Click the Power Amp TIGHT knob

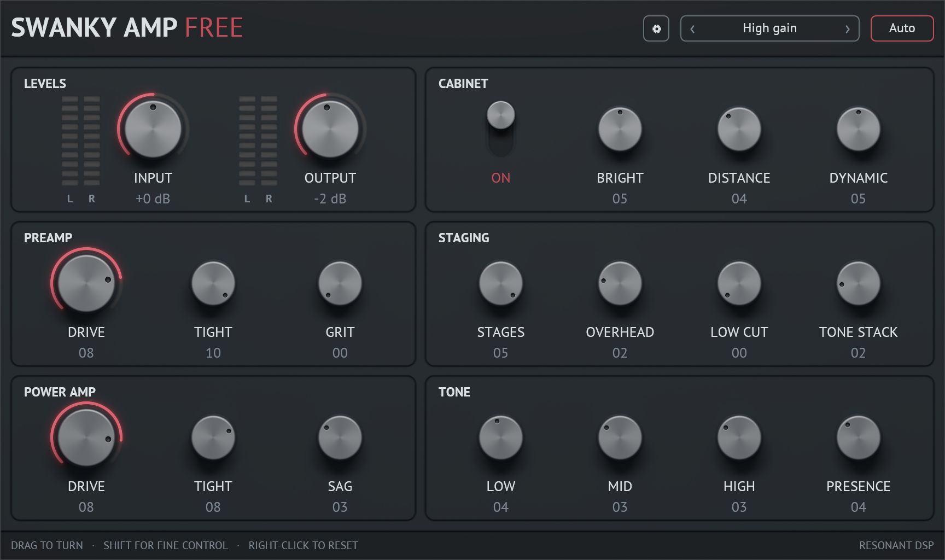click(213, 437)
